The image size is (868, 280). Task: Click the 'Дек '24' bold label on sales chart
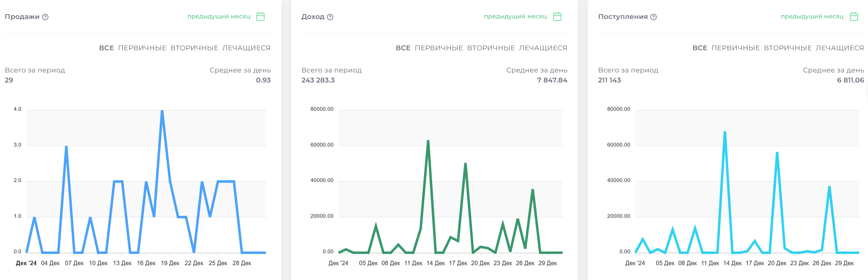pos(26,263)
